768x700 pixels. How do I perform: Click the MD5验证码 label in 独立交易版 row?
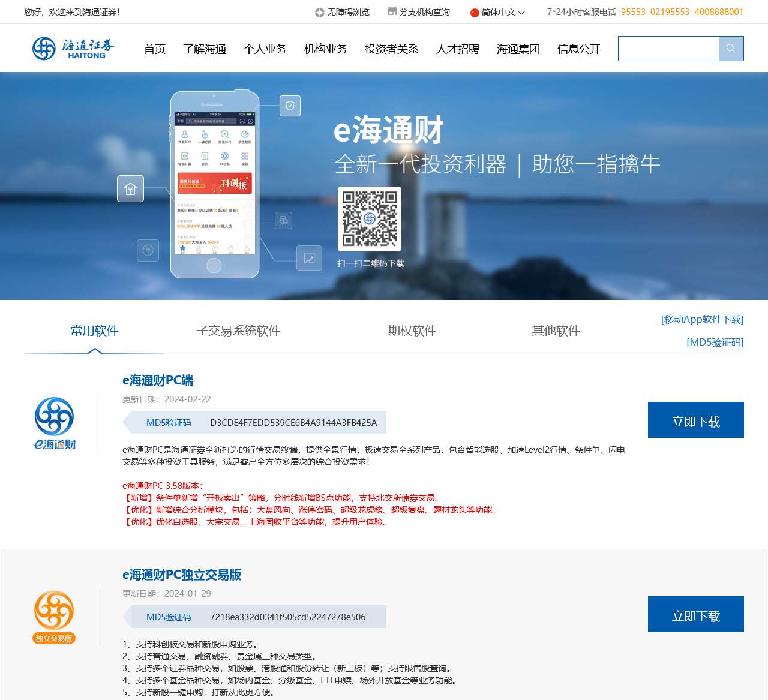click(x=169, y=617)
